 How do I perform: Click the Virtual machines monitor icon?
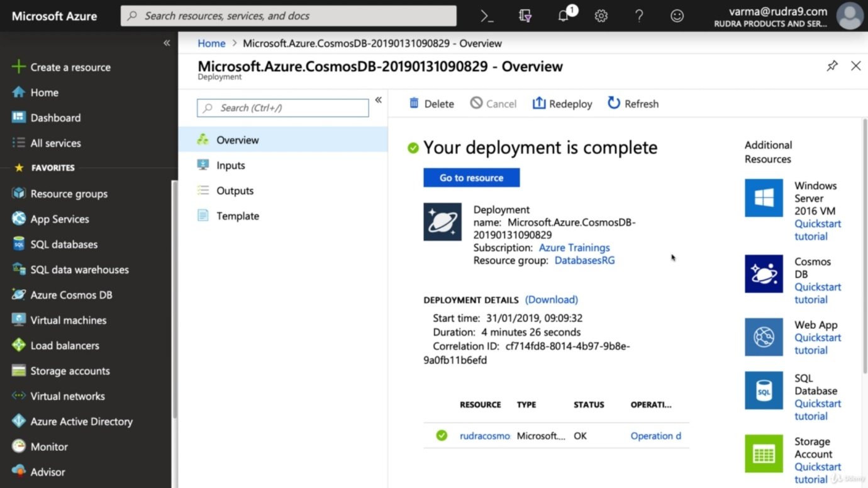point(19,319)
